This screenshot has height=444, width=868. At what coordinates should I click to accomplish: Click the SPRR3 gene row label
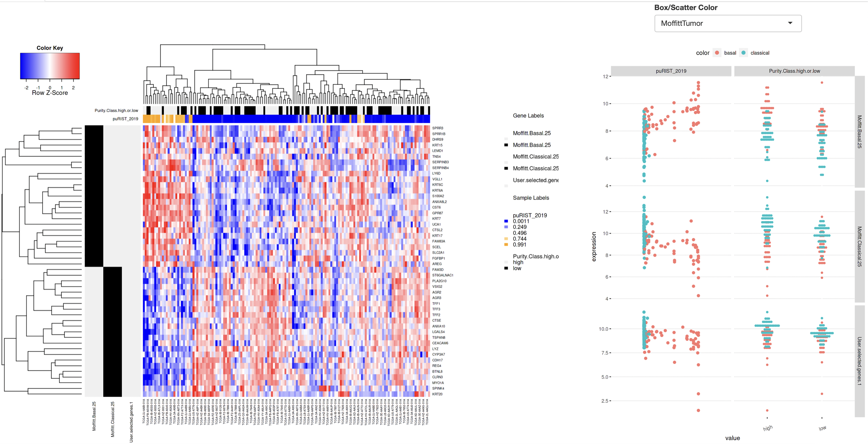pos(437,128)
